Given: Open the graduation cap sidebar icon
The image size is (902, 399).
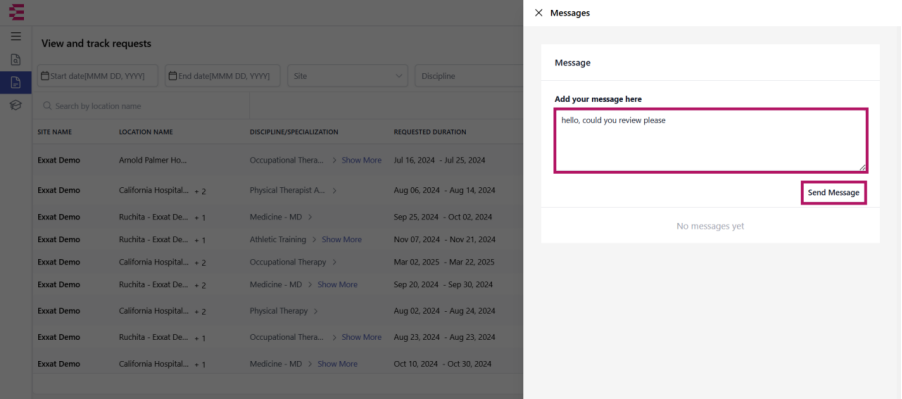Looking at the screenshot, I should coord(16,105).
